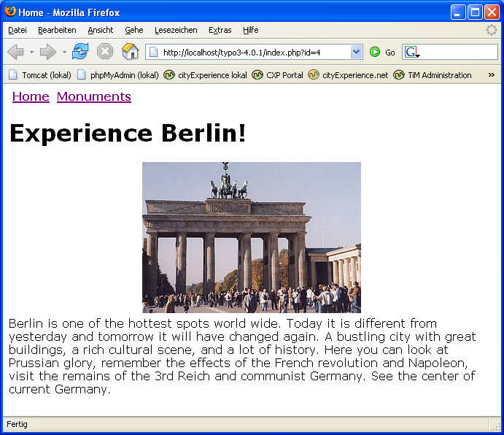Open the Extras menu
The image size is (504, 435).
220,30
